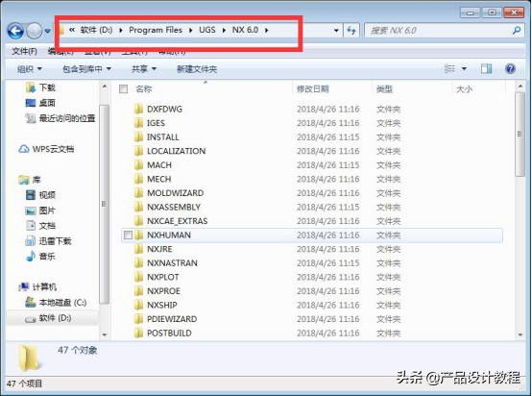
Task: Toggle the preview pane icon
Action: (486, 69)
